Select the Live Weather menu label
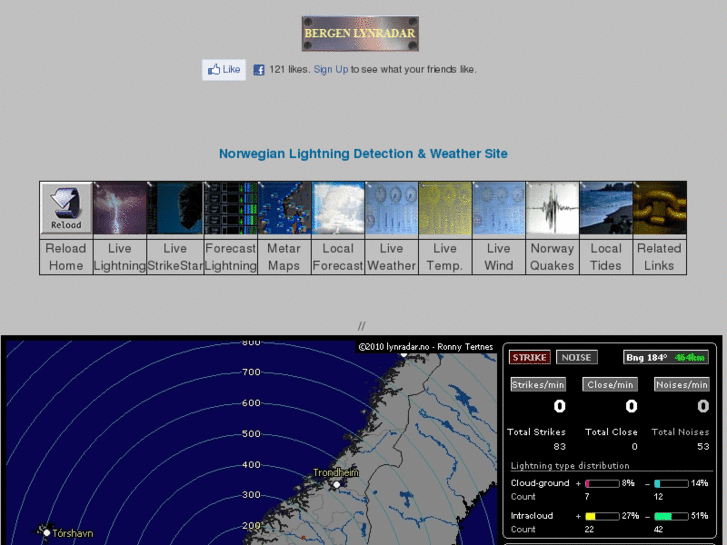This screenshot has width=727, height=545. click(x=392, y=257)
